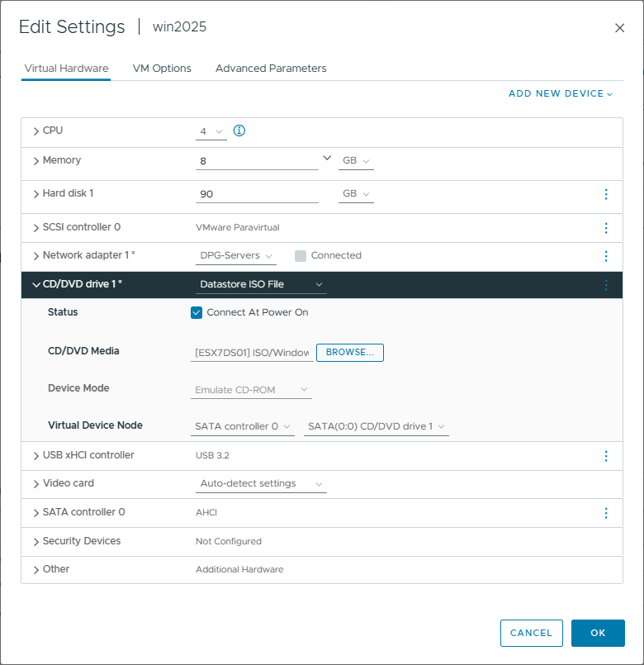Uncheck Connect At Power On
The width and height of the screenshot is (644, 665).
(197, 312)
